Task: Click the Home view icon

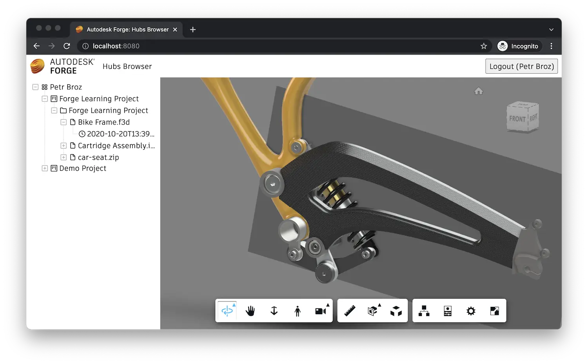Action: pyautogui.click(x=479, y=91)
